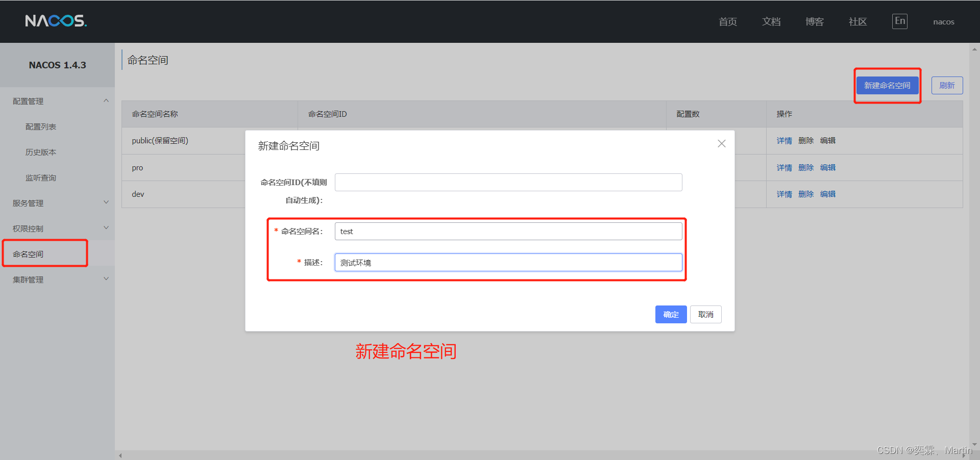Expand the 权限控制 menu section
Image resolution: width=980 pixels, height=460 pixels.
[106, 228]
